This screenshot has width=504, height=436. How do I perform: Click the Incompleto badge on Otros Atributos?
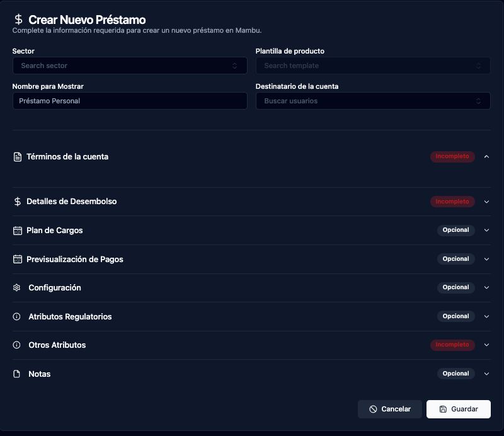pos(452,345)
